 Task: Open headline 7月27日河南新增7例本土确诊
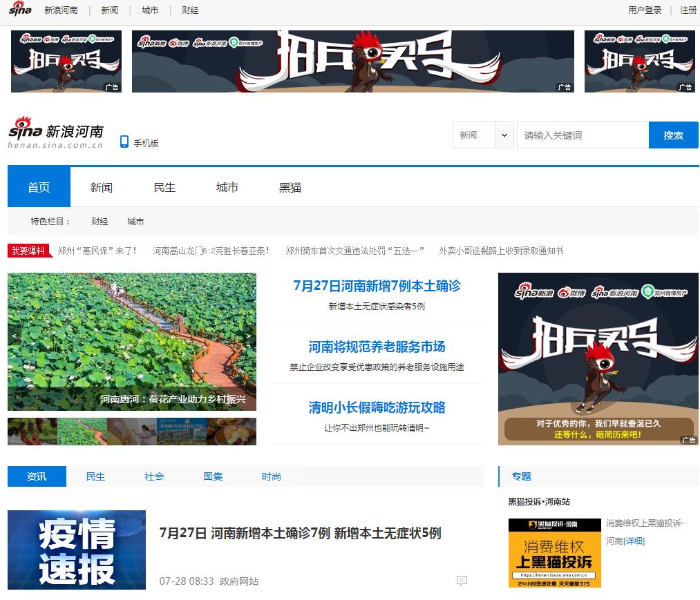click(377, 286)
